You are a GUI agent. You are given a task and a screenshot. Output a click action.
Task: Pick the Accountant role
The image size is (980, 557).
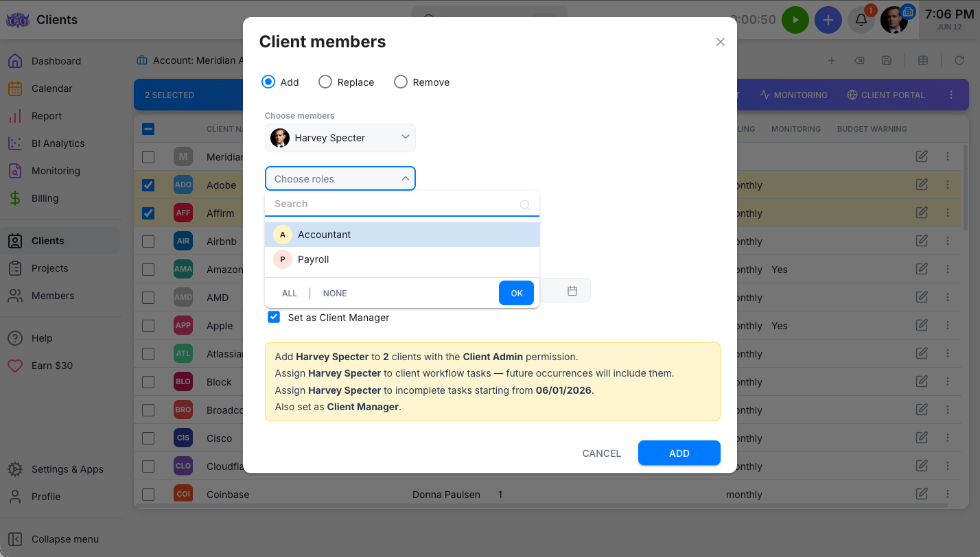pyautogui.click(x=402, y=235)
